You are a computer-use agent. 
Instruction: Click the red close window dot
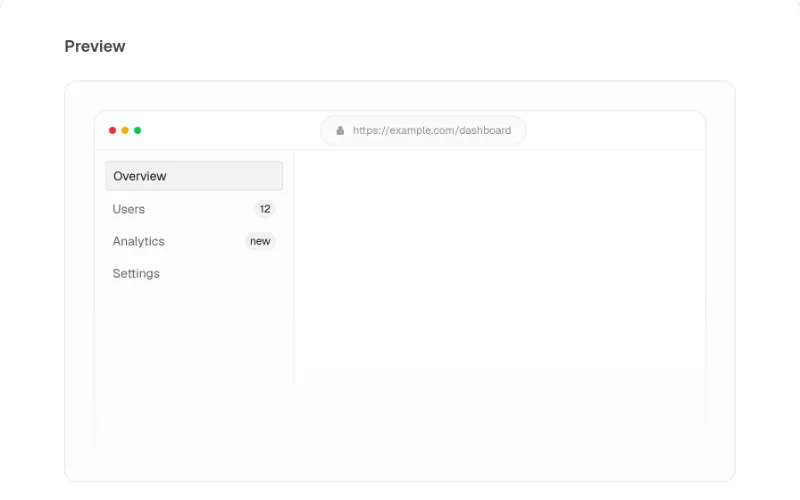click(112, 131)
